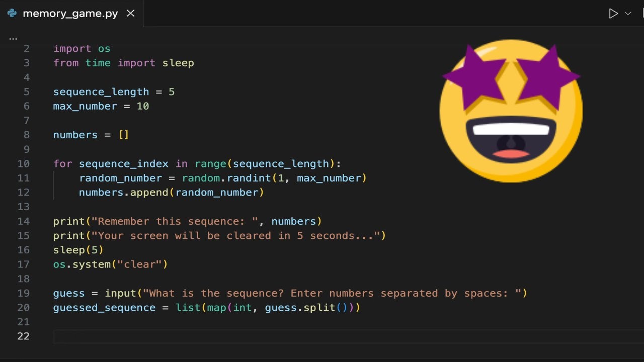Run the Python file with play button
The width and height of the screenshot is (644, 362).
[613, 14]
